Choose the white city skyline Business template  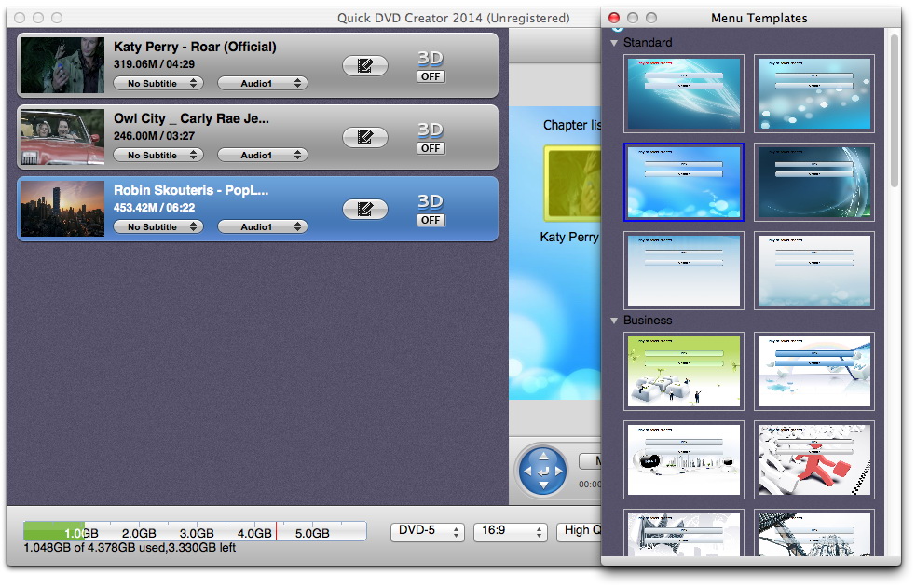tap(683, 460)
